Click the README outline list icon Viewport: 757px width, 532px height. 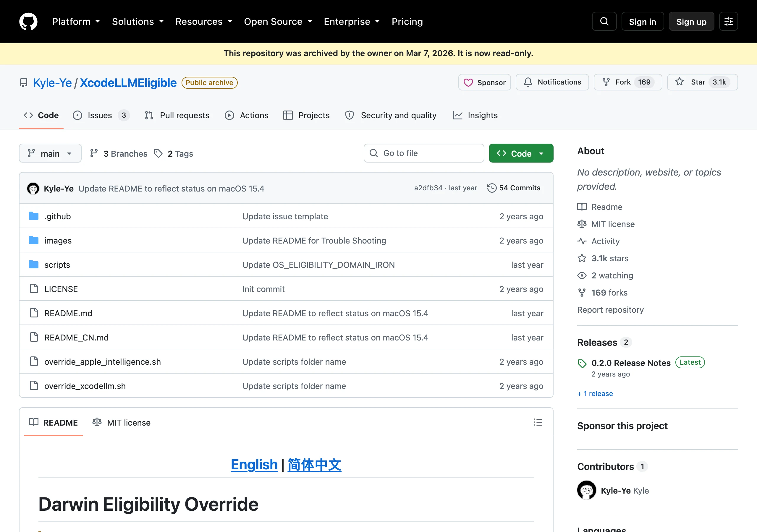538,422
